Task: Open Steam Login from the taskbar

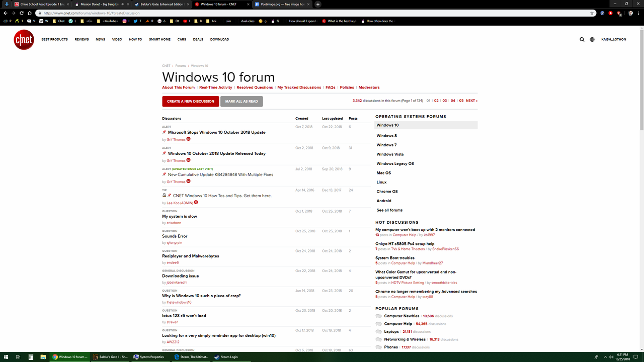Action: [226, 357]
